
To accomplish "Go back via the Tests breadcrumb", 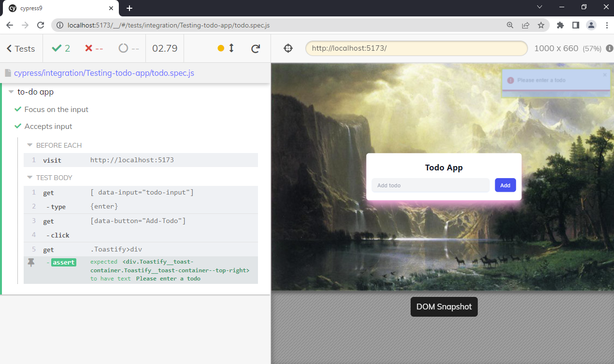I will click(x=20, y=48).
